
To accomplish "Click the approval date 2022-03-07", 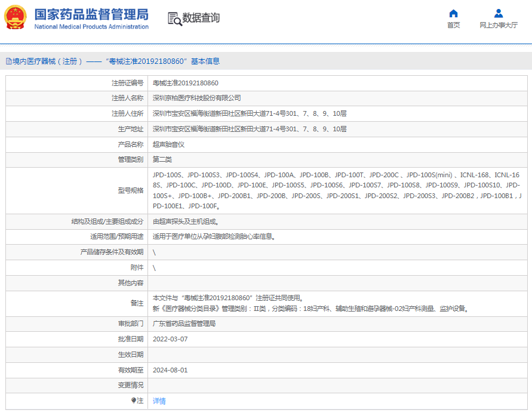I will [170, 339].
